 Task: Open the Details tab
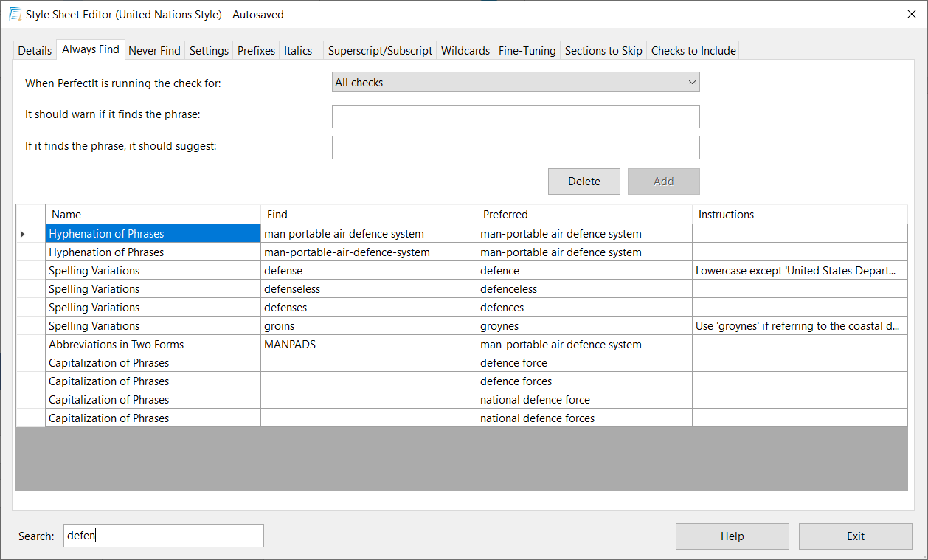point(35,51)
